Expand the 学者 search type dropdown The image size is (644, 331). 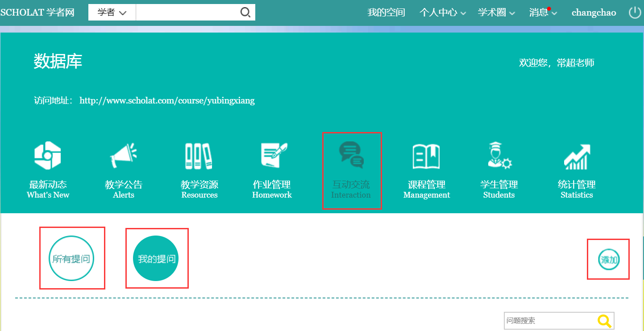click(112, 12)
